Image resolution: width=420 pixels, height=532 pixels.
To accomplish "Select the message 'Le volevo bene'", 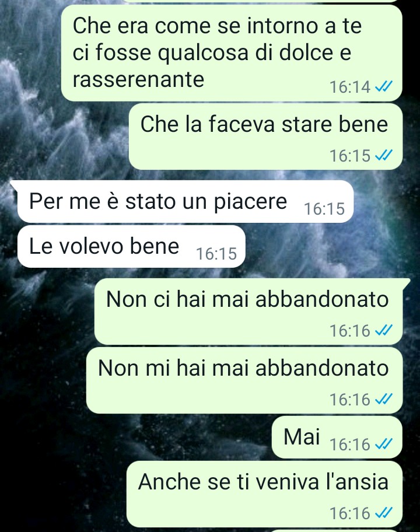I will click(x=131, y=246).
